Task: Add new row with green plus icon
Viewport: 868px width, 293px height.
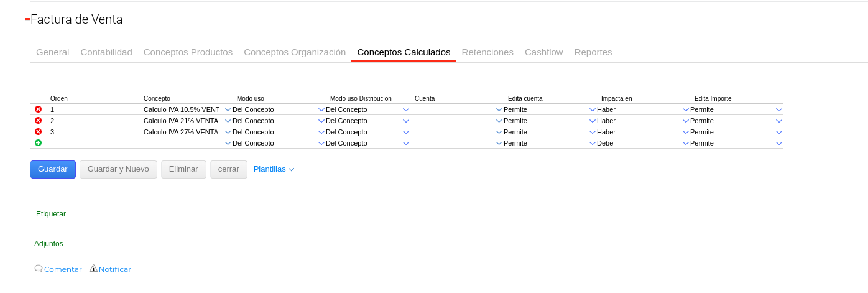Action: (38, 143)
